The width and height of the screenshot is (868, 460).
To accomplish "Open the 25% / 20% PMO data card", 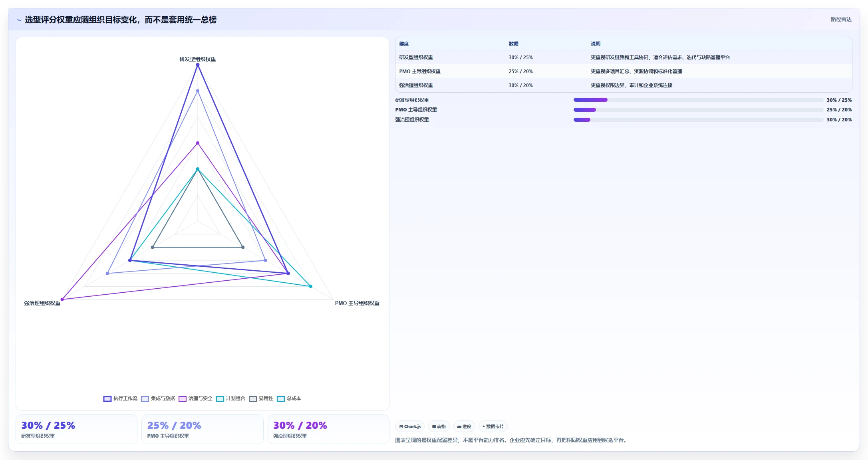I will 203,429.
